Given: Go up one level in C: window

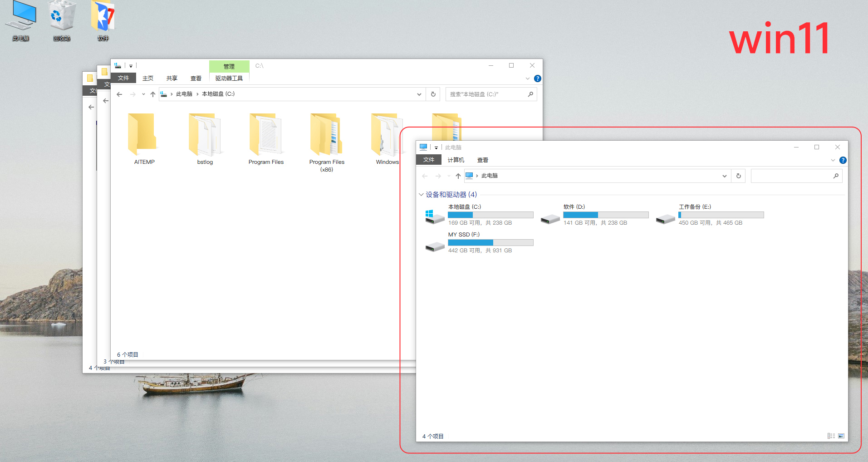Looking at the screenshot, I should pos(153,94).
